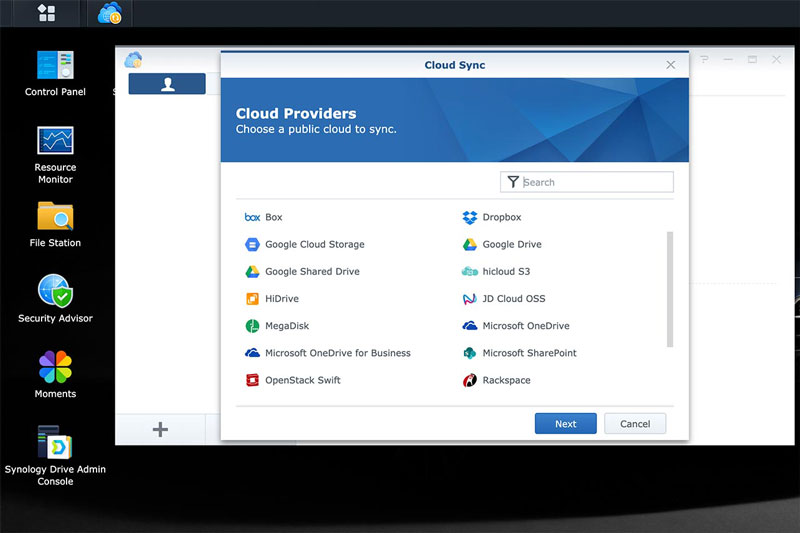The image size is (800, 533).
Task: Select the Dropbox provider icon
Action: [469, 217]
